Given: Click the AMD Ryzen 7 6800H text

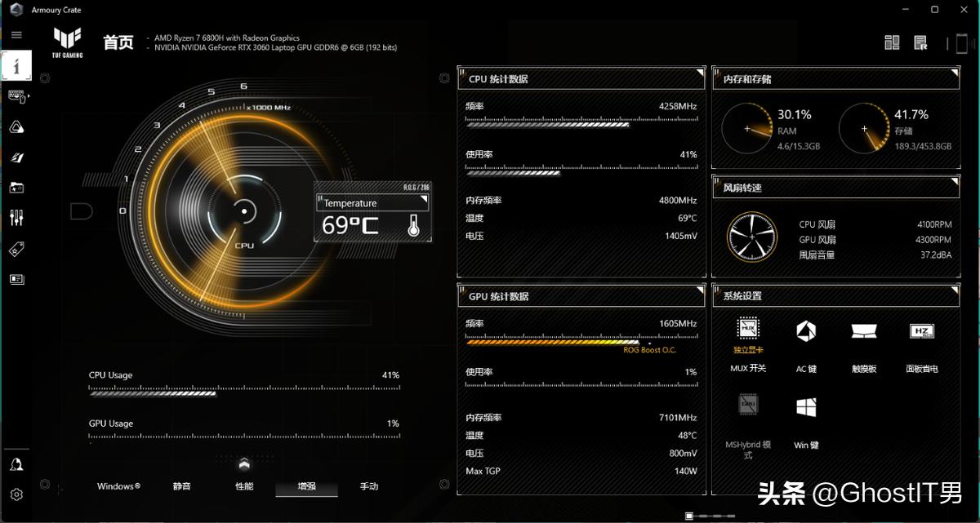Looking at the screenshot, I should point(227,38).
